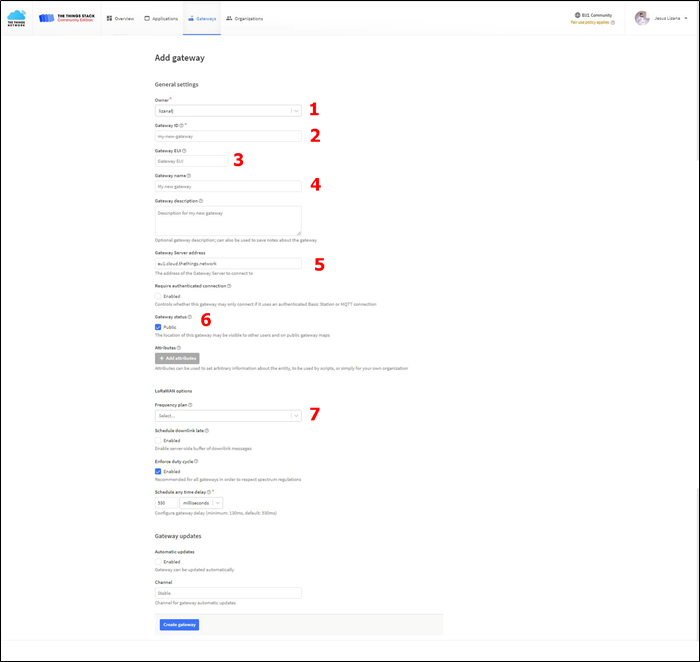Viewport: 700px width, 662px height.
Task: Click the EU1 Community cluster globe icon
Action: pyautogui.click(x=577, y=15)
